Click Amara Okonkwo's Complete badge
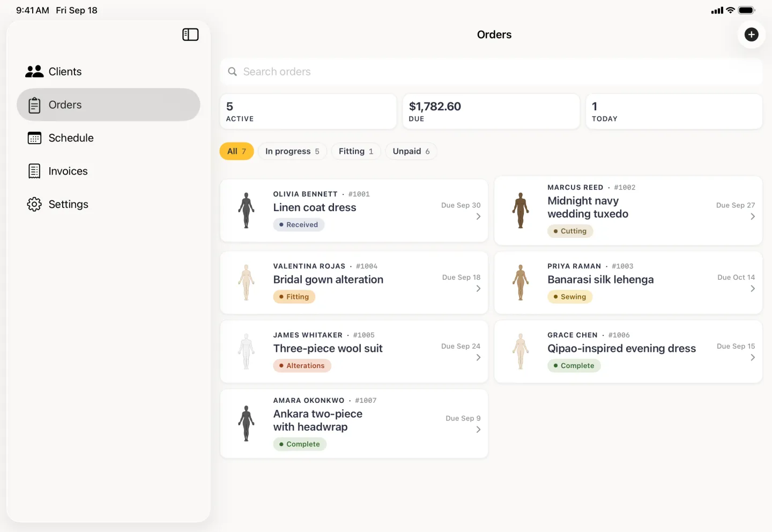Screen dimensions: 772x532 (300, 444)
